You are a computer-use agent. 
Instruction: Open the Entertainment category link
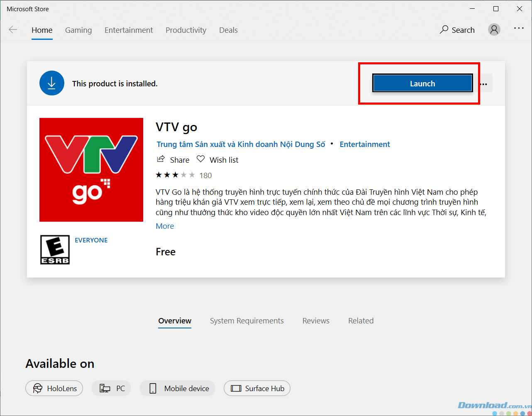tap(365, 144)
